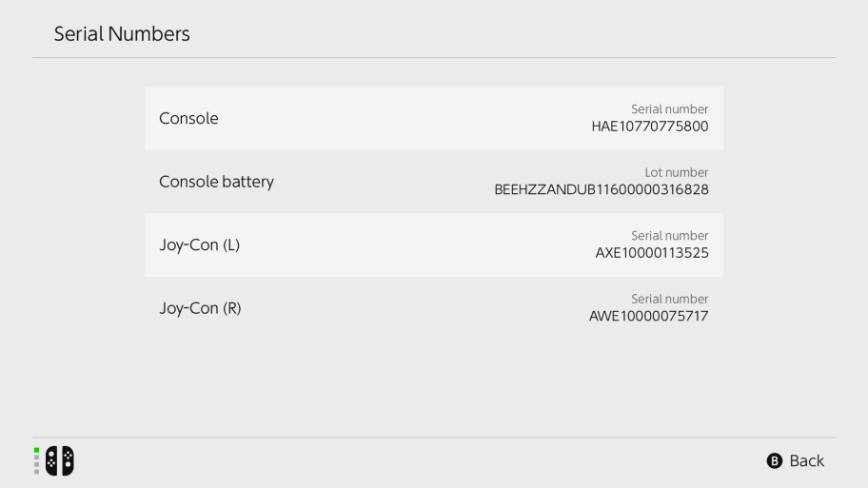This screenshot has height=488, width=868.
Task: Click the Joy-Con (L) label text
Action: click(x=199, y=245)
